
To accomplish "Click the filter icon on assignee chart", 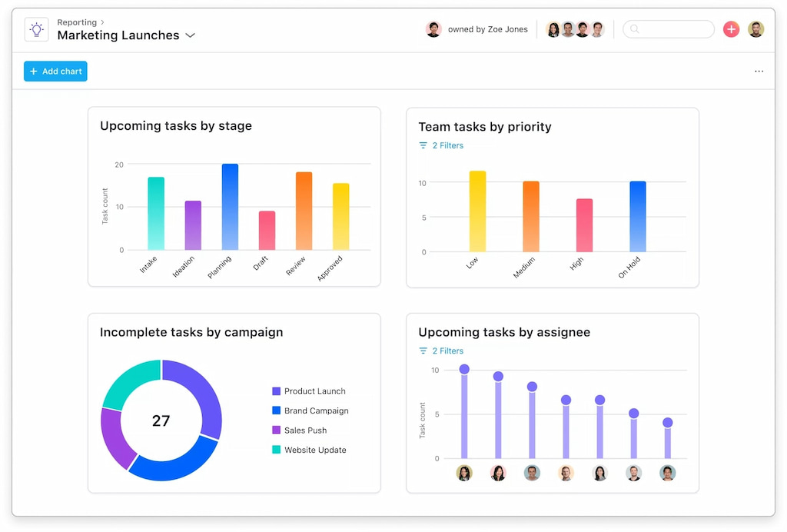I will tap(423, 351).
